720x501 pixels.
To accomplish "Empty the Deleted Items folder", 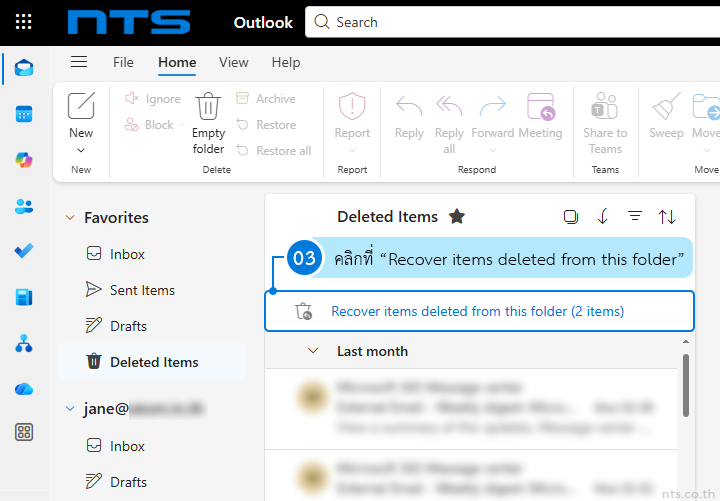I will click(208, 123).
